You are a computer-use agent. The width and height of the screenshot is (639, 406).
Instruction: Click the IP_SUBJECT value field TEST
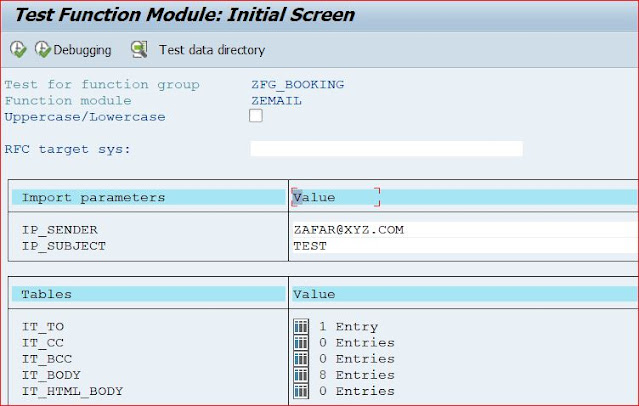click(x=465, y=246)
